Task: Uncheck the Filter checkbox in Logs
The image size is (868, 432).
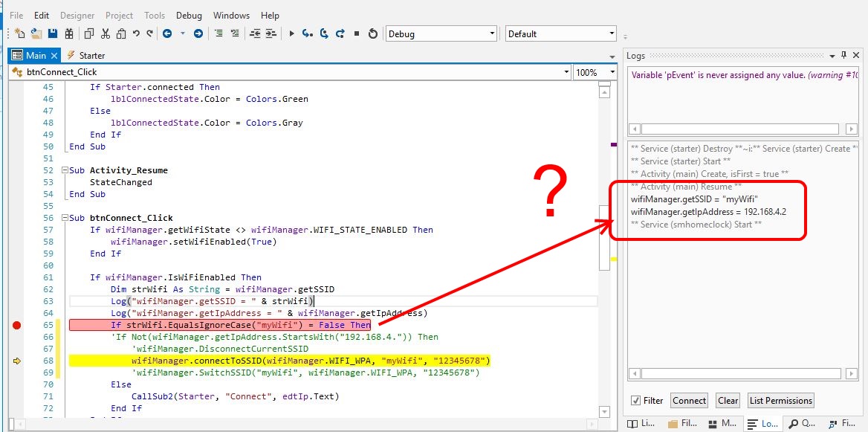Action: 635,401
